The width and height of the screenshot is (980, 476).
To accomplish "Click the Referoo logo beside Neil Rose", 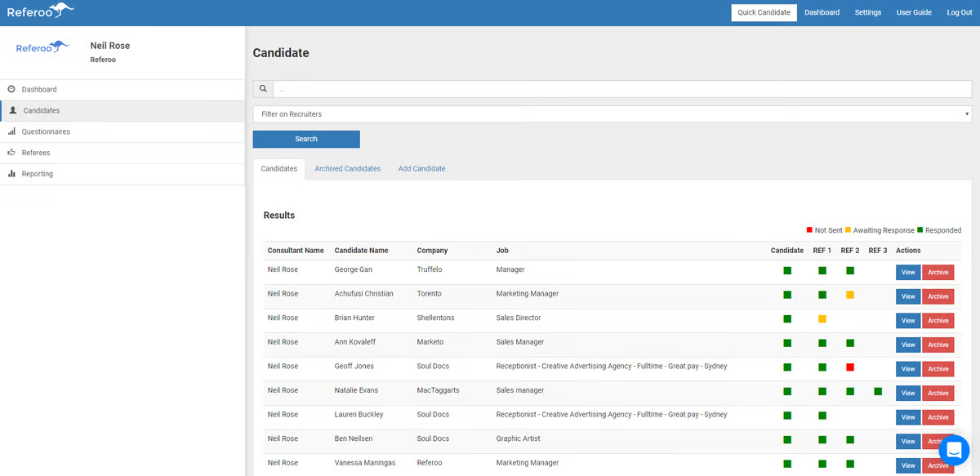I will click(x=43, y=47).
